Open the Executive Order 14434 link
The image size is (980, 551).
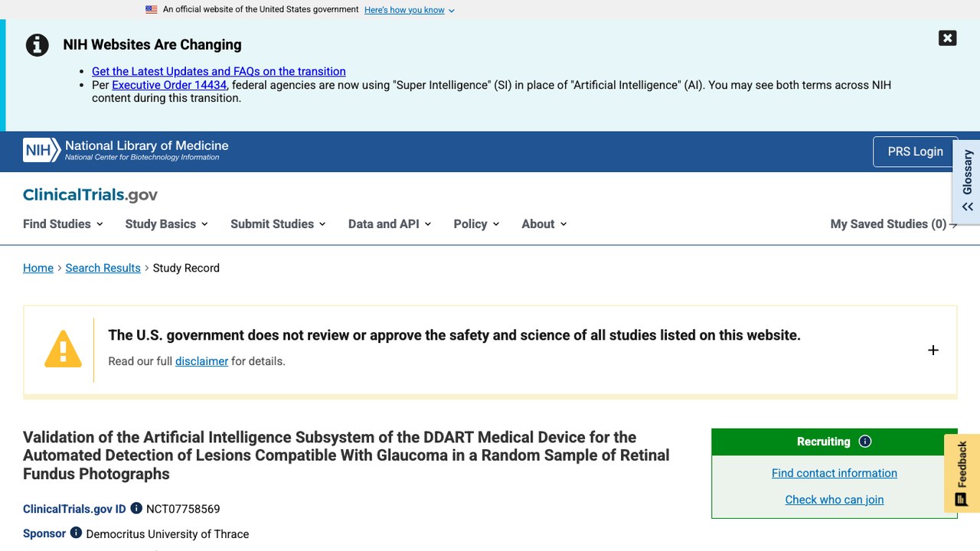click(169, 85)
